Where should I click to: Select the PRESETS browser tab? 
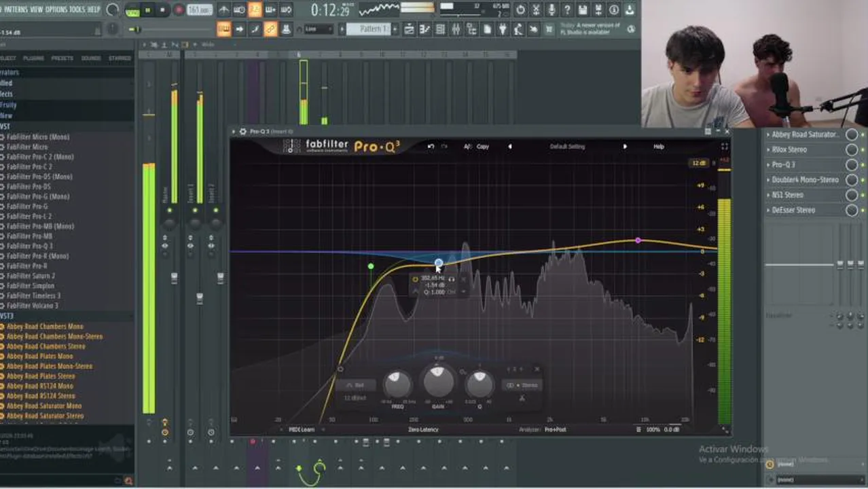coord(62,58)
